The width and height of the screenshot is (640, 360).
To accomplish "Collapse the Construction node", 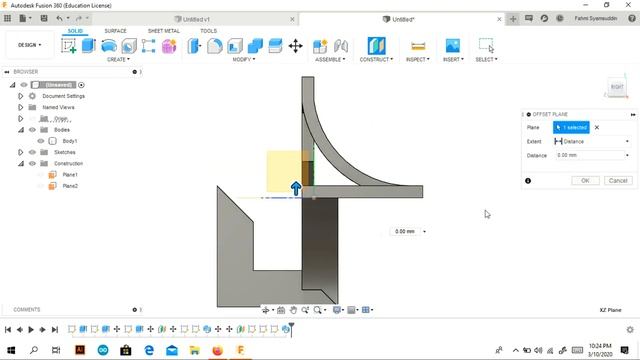I will click(21, 163).
